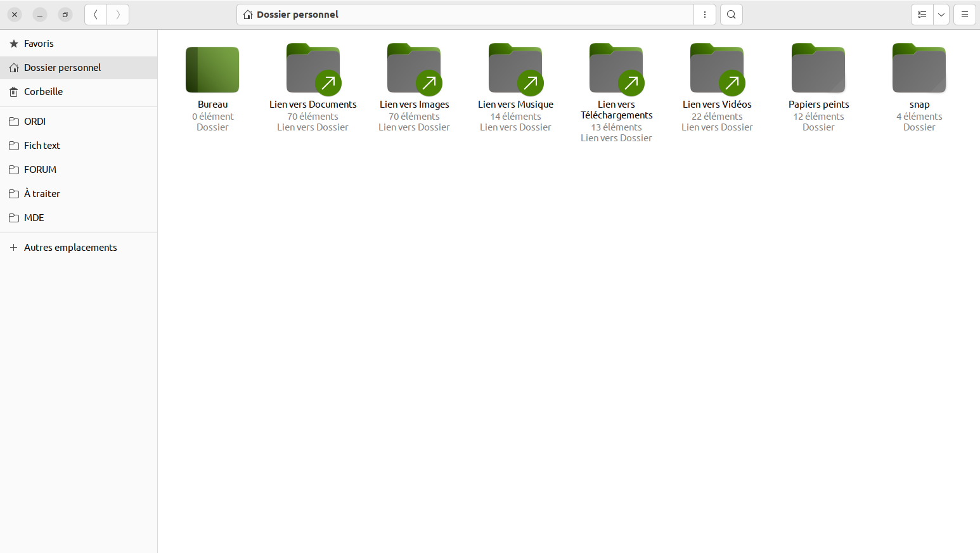
Task: Open the Lien vers Vidéos folder icon
Action: (717, 69)
